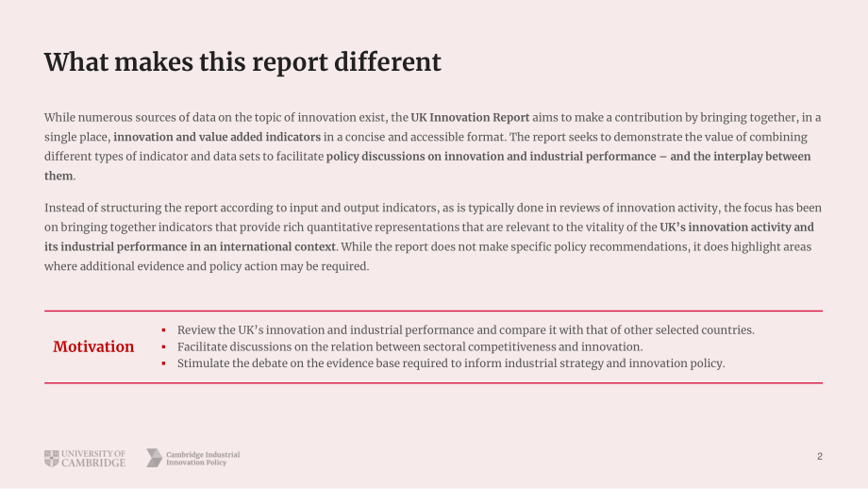Click the University of Cambridge crest icon
The height and width of the screenshot is (489, 868).
pyautogui.click(x=52, y=459)
